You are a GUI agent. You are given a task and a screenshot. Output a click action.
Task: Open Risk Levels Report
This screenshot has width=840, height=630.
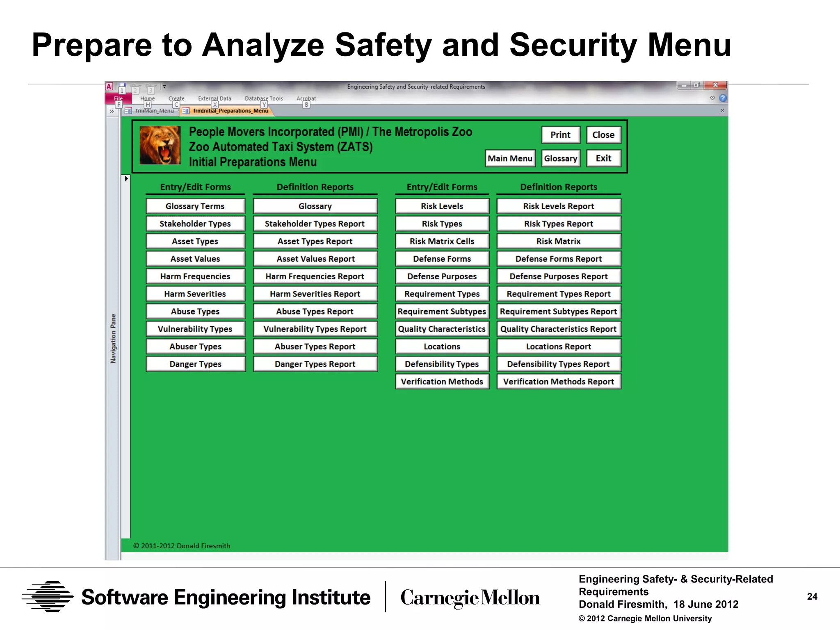[559, 206]
